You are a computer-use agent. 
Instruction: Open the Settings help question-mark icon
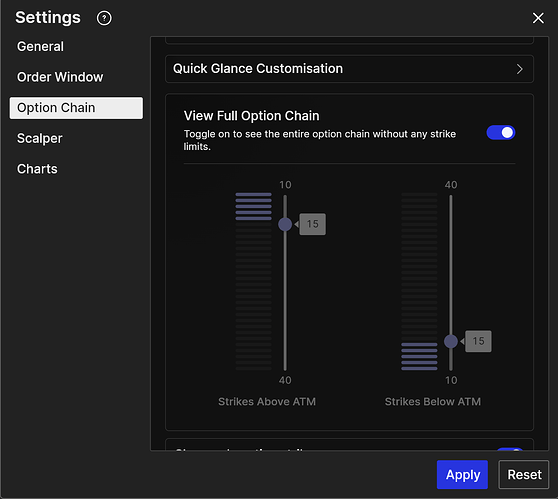104,18
